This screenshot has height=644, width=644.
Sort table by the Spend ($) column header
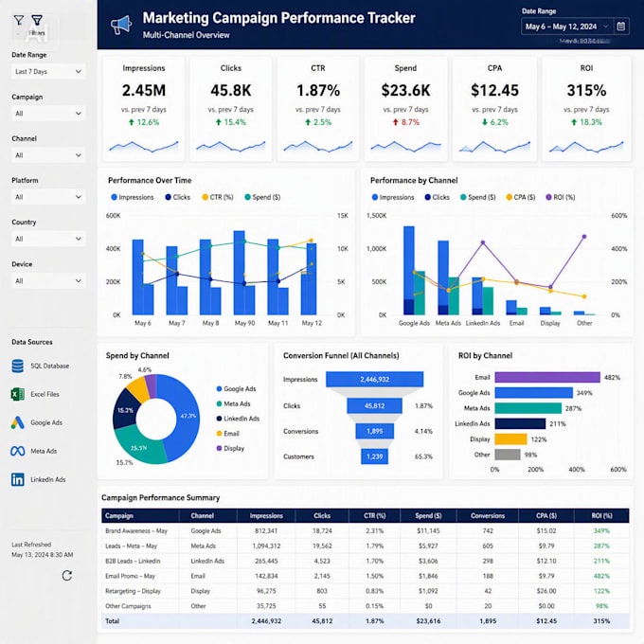[x=428, y=516]
